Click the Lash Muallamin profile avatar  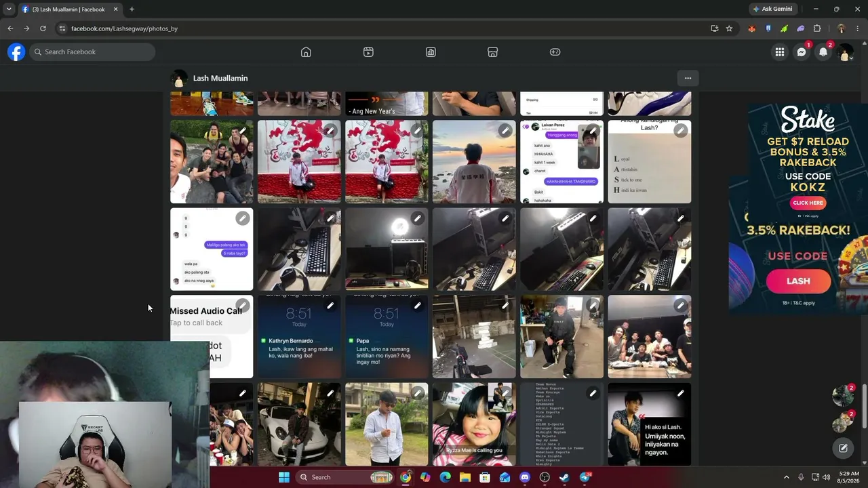click(x=179, y=79)
